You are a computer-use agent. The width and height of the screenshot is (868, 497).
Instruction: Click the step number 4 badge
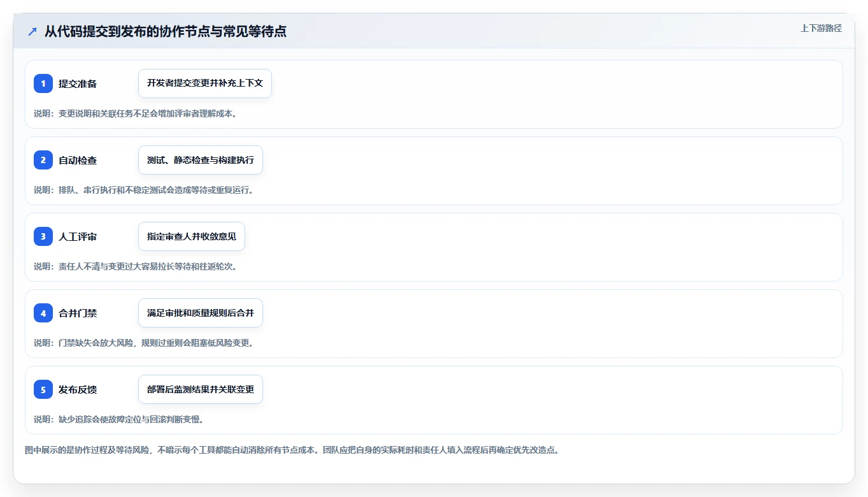43,313
